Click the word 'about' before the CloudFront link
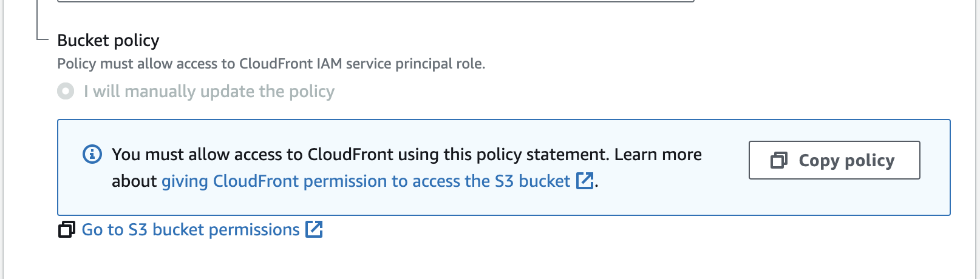This screenshot has height=279, width=980. click(x=134, y=181)
